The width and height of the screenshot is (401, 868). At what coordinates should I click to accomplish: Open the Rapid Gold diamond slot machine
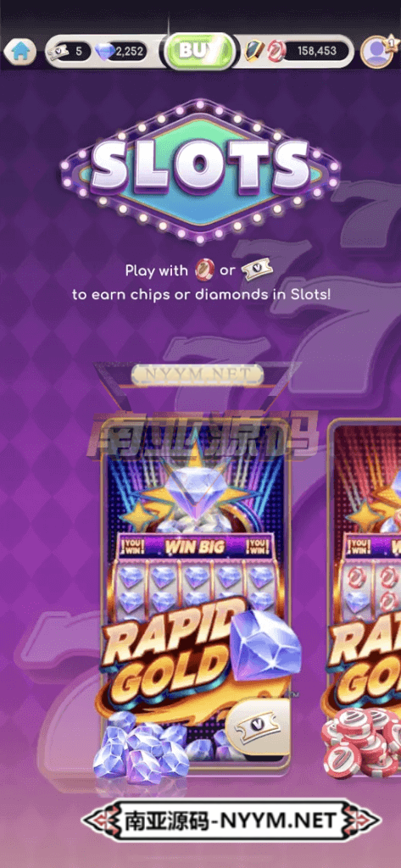(x=196, y=593)
